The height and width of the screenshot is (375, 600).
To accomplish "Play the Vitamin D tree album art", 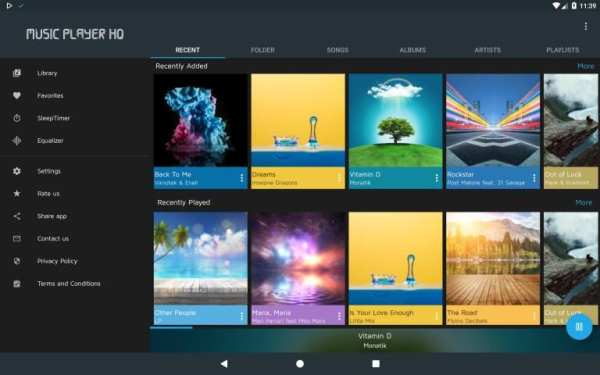I will click(x=396, y=120).
